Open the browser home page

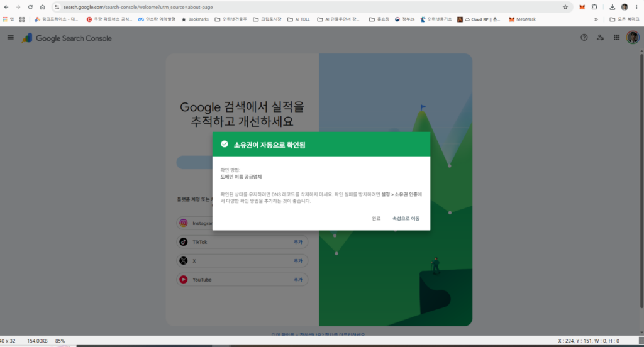42,7
